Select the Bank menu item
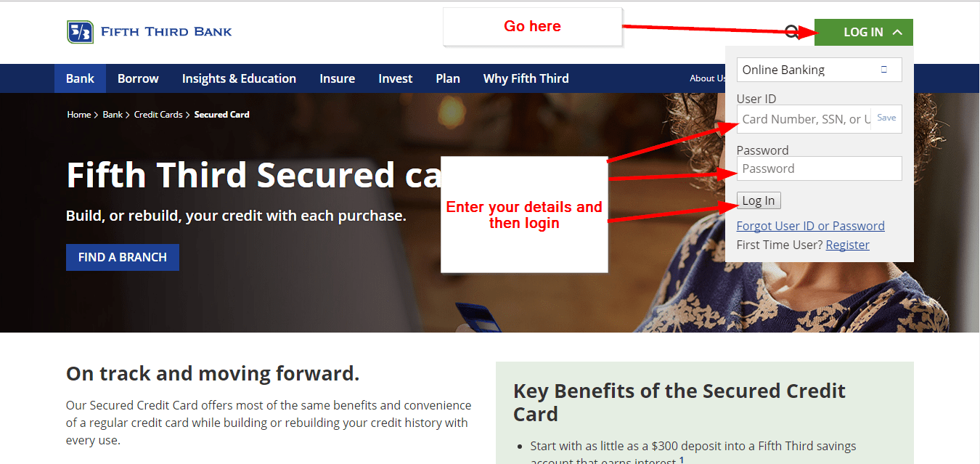This screenshot has height=464, width=980. 80,78
